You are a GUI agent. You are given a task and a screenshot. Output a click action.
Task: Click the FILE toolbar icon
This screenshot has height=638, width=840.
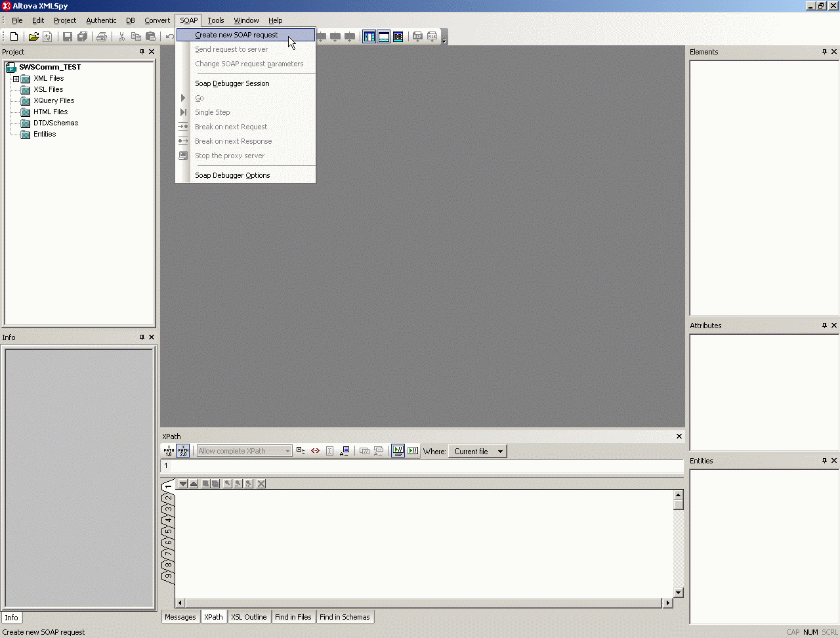pyautogui.click(x=432, y=37)
